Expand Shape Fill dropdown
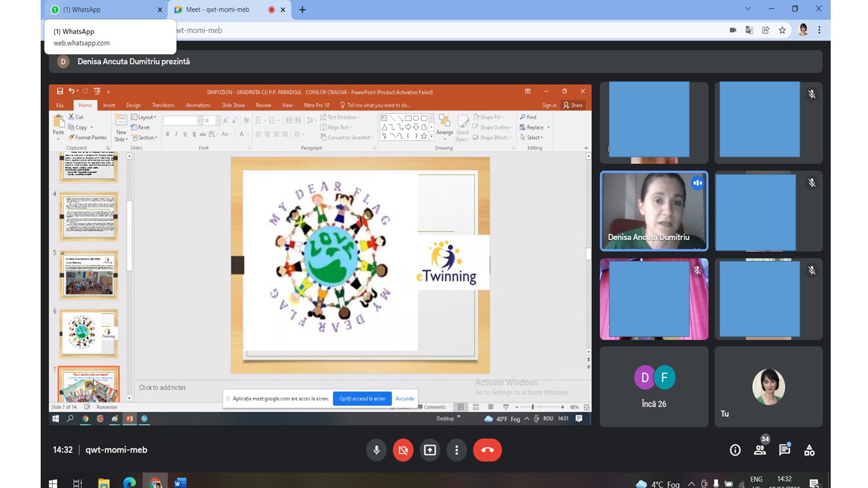 point(488,117)
